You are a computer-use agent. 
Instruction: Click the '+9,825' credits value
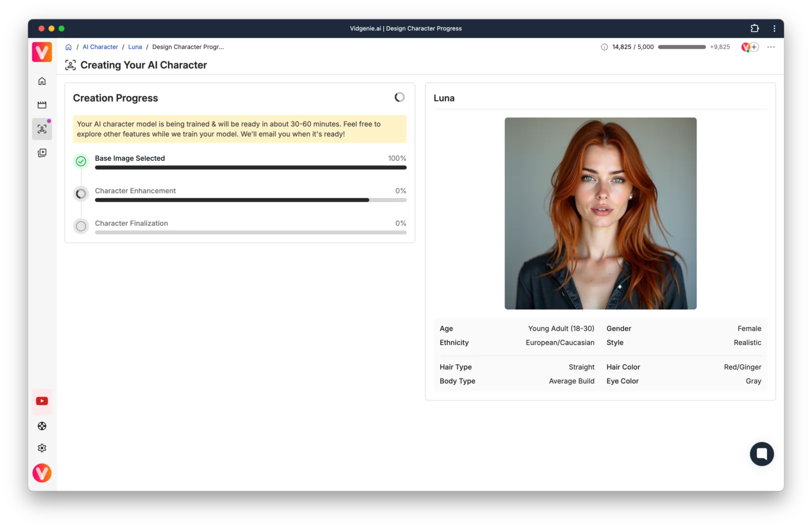[x=720, y=47]
